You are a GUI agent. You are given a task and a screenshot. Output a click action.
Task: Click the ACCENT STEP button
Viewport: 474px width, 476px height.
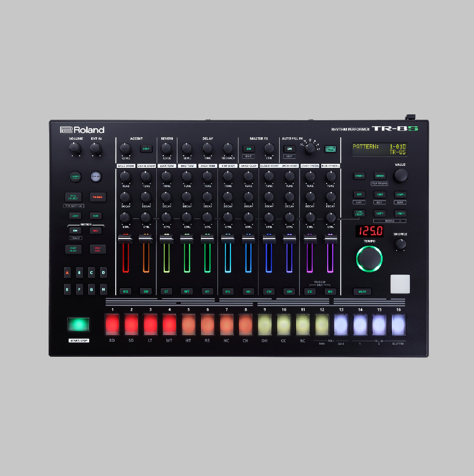pyautogui.click(x=146, y=149)
